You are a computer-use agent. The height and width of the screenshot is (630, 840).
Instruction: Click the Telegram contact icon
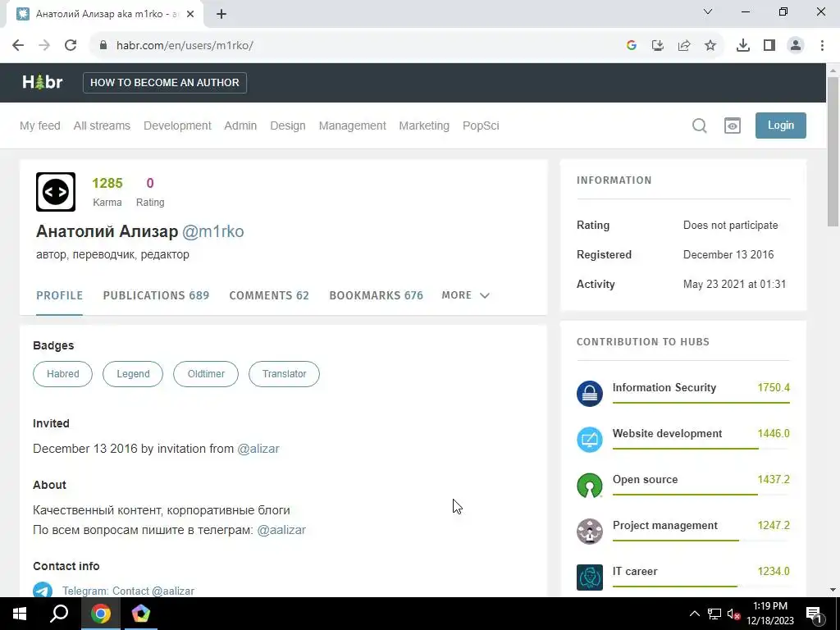tap(43, 591)
